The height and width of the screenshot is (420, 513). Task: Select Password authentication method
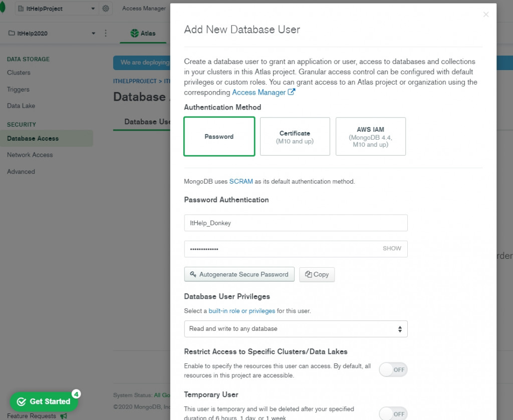219,136
